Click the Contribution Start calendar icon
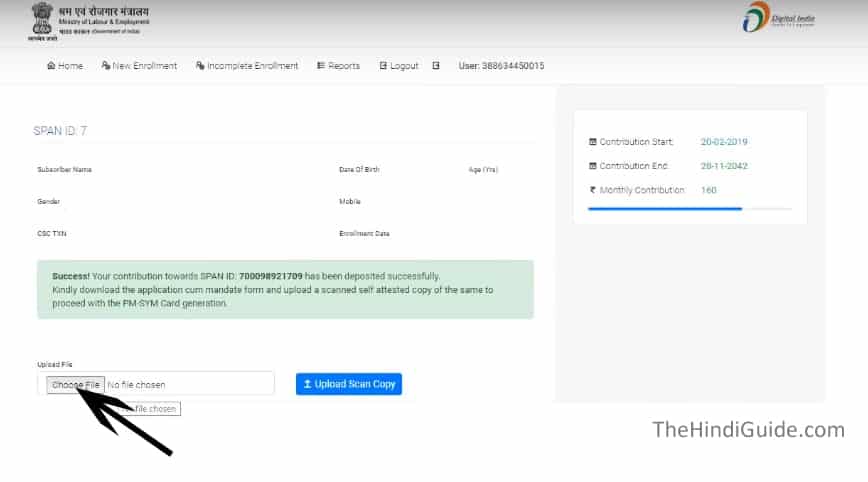 (x=593, y=142)
